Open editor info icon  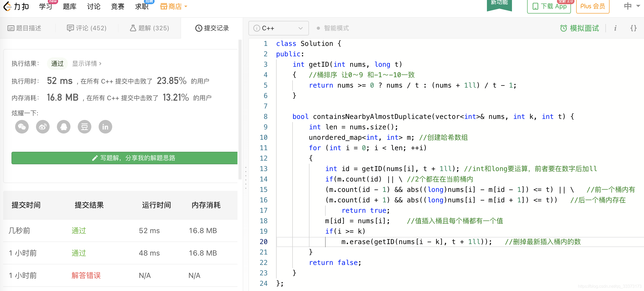[615, 28]
